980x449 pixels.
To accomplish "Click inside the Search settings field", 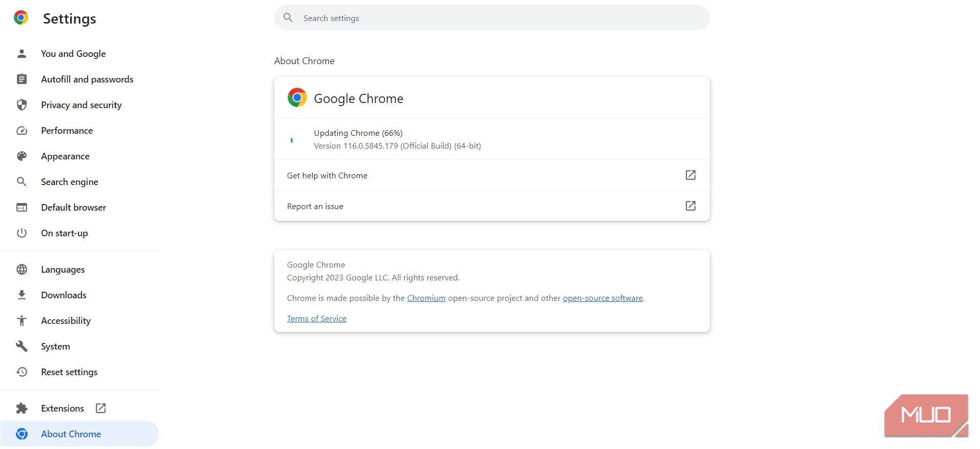I will click(492, 17).
